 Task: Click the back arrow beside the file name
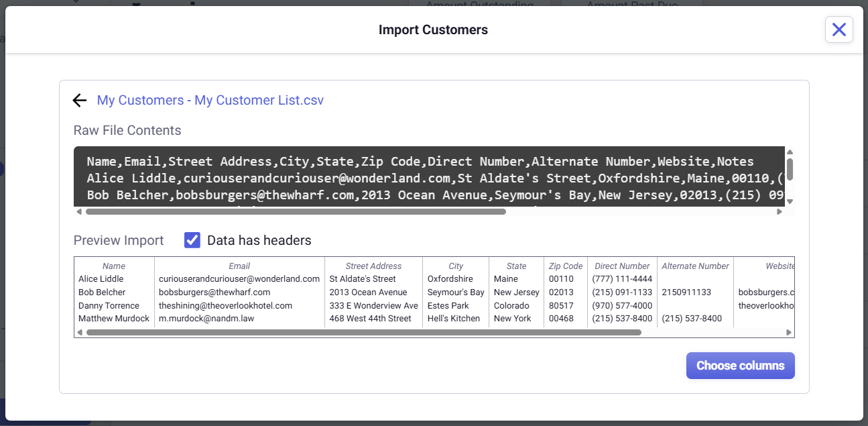point(80,101)
